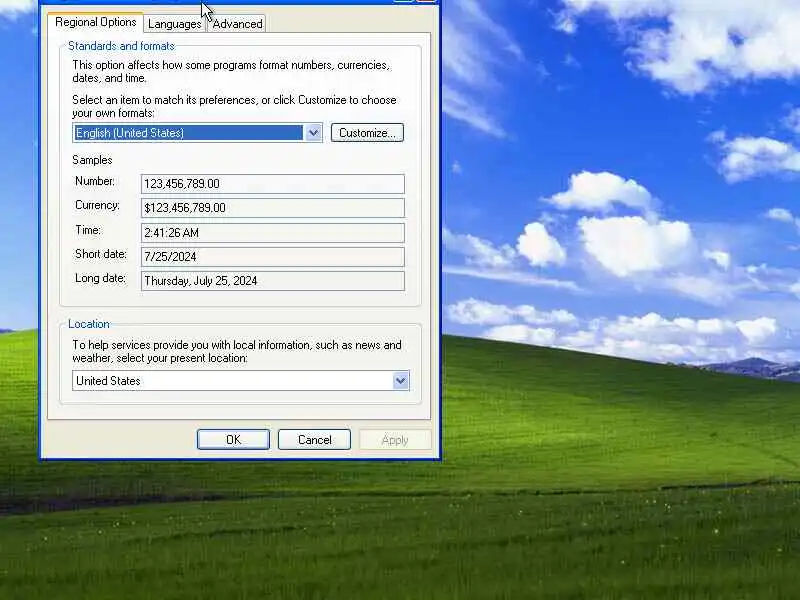The image size is (800, 600).
Task: Switch to the Regional Options tab
Action: tap(95, 22)
